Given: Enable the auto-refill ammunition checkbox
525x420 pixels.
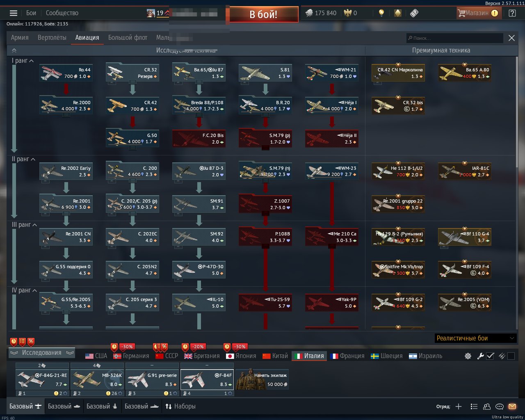Looking at the screenshot, I should [511, 356].
